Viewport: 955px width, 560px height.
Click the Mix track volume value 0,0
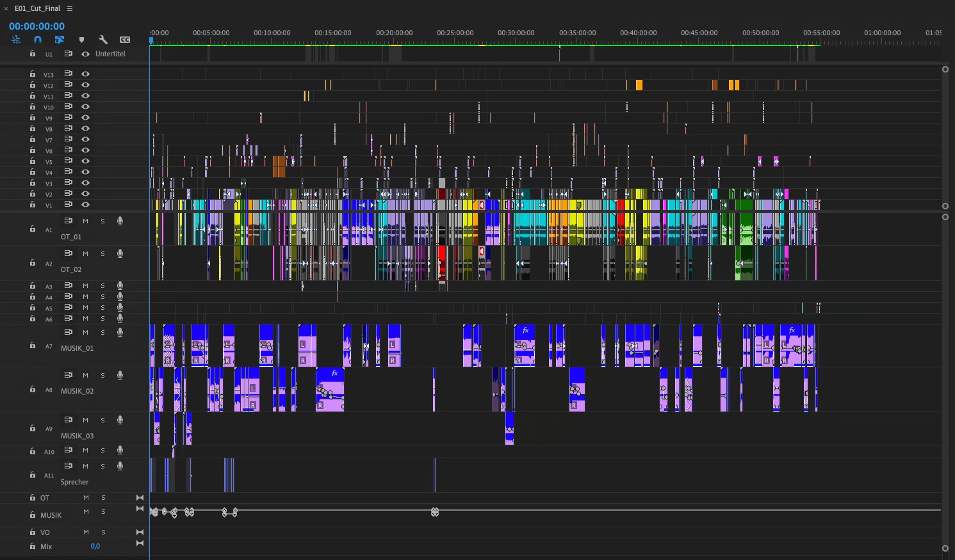(95, 546)
